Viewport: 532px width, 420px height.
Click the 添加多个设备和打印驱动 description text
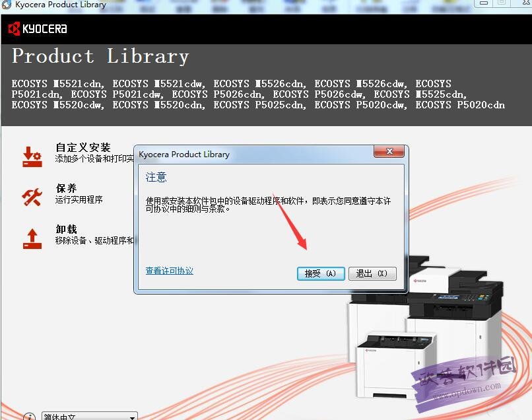click(92, 159)
